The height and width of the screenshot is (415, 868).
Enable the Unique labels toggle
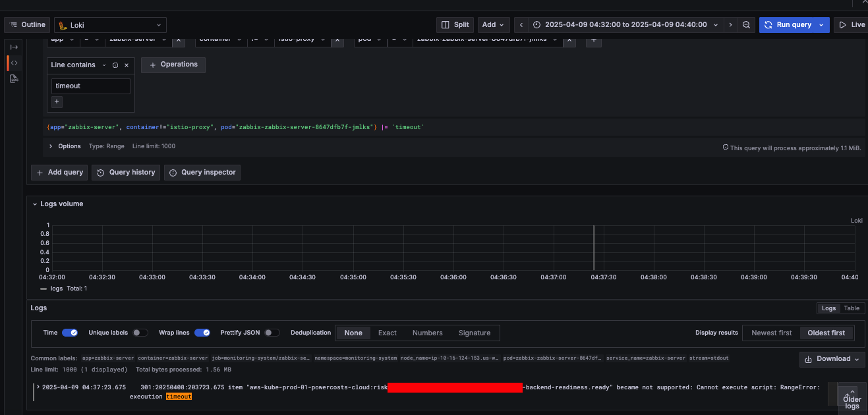point(140,333)
